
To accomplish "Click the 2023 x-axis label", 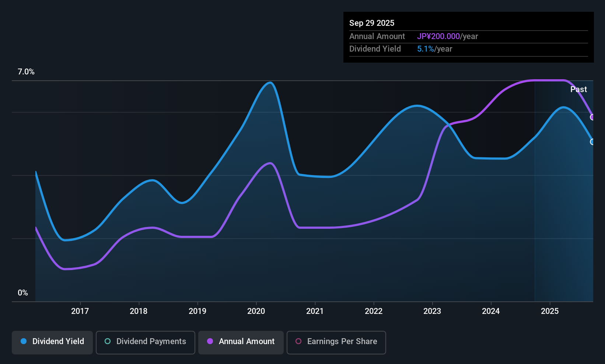I will tap(432, 311).
